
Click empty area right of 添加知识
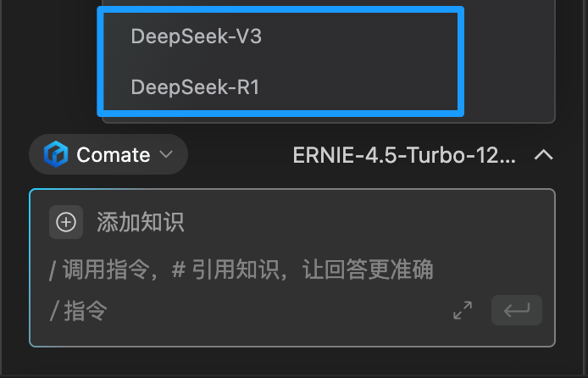coord(360,222)
